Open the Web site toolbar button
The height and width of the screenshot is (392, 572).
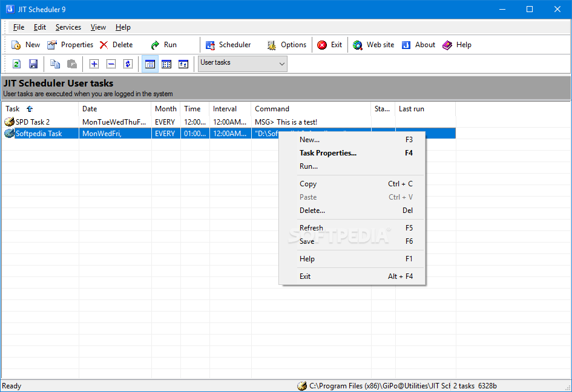[373, 45]
